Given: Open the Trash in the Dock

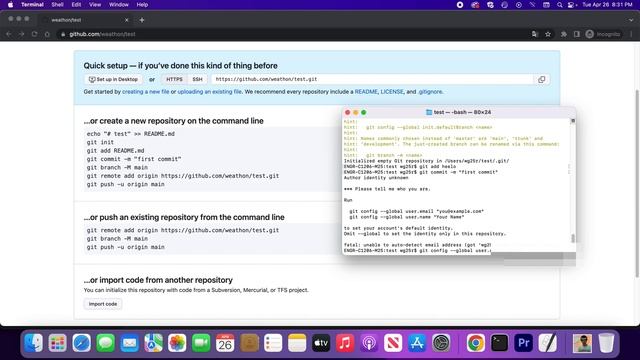Looking at the screenshot, I should click(606, 343).
